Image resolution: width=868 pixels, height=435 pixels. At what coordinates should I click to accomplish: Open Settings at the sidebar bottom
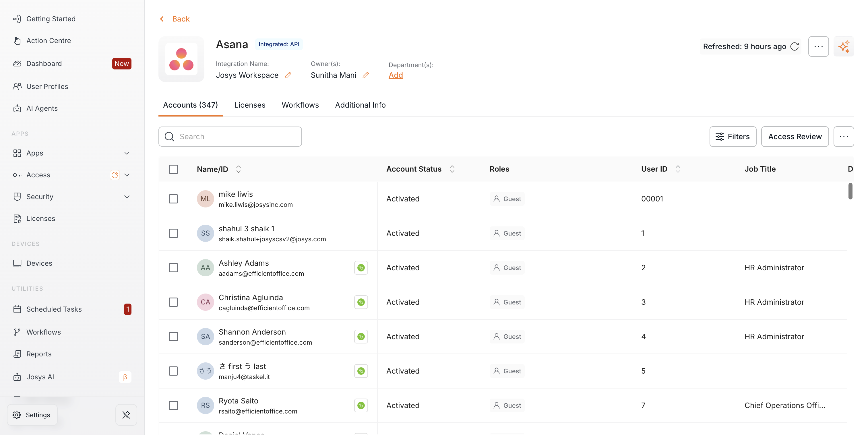point(32,415)
